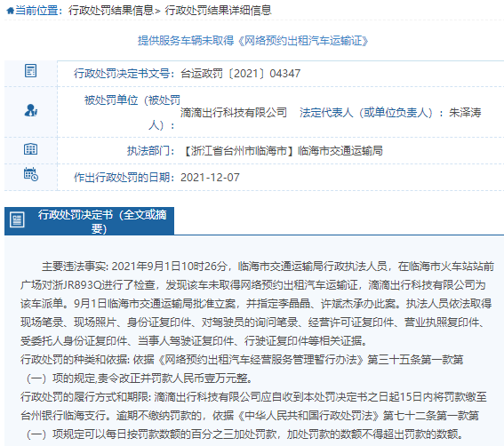
Task: Click the department 临海市交通运输局
Action: point(340,151)
